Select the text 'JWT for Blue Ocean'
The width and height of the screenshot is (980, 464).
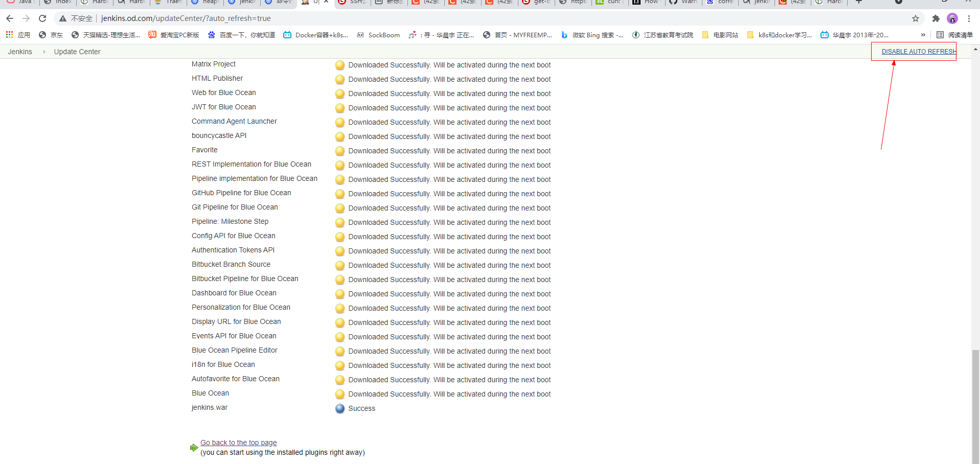[223, 107]
